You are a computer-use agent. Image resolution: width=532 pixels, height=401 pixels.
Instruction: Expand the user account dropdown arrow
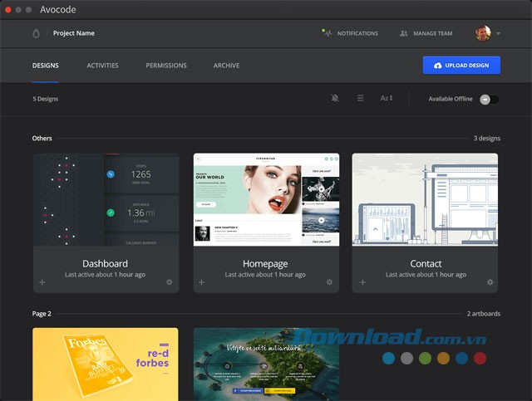(498, 33)
